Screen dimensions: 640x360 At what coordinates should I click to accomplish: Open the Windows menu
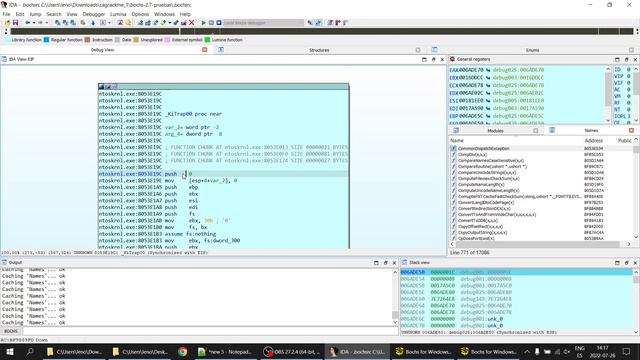(164, 14)
